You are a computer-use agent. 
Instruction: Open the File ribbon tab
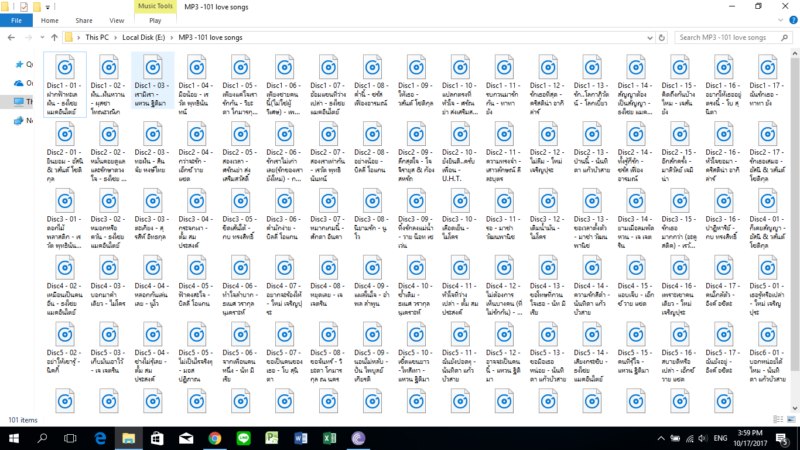coord(16,20)
